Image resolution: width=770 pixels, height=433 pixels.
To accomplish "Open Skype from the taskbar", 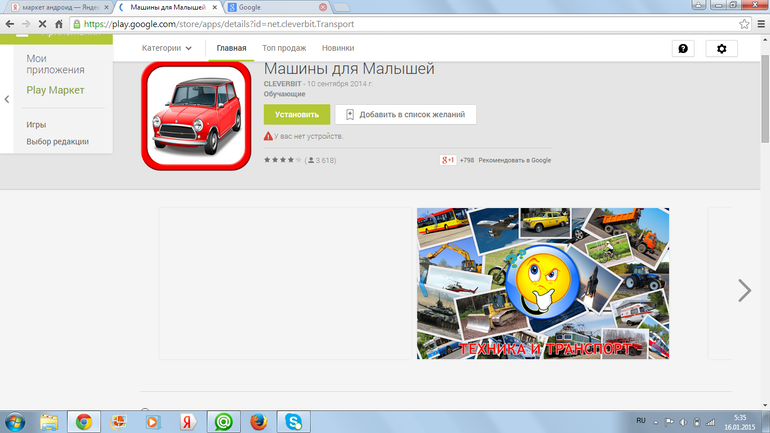I will tap(292, 421).
